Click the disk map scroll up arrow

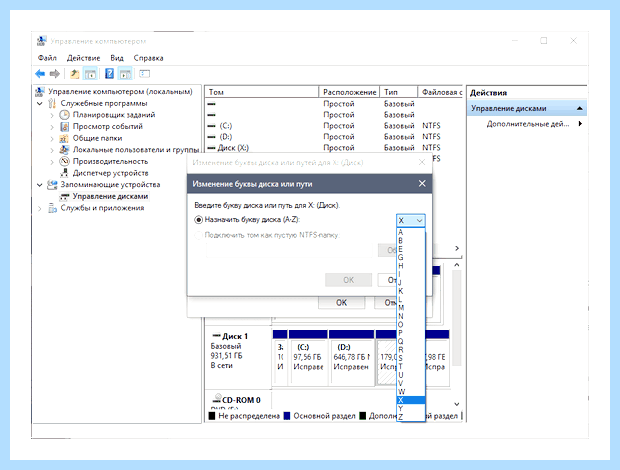pyautogui.click(x=457, y=265)
